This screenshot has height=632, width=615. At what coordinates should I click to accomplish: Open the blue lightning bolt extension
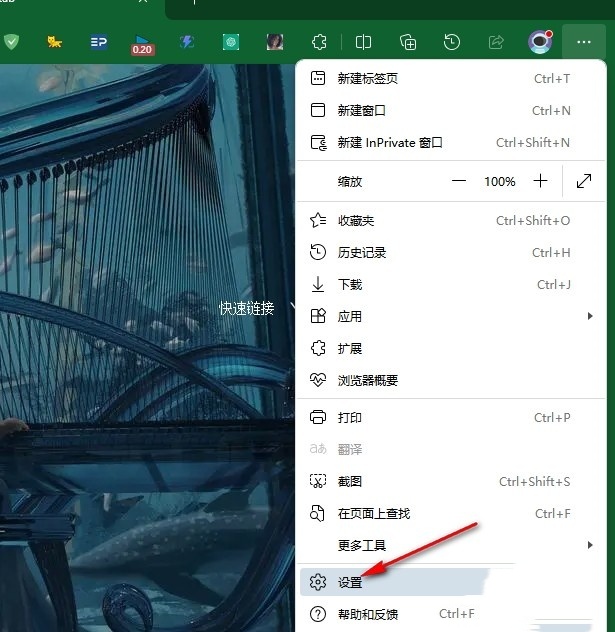pyautogui.click(x=187, y=42)
